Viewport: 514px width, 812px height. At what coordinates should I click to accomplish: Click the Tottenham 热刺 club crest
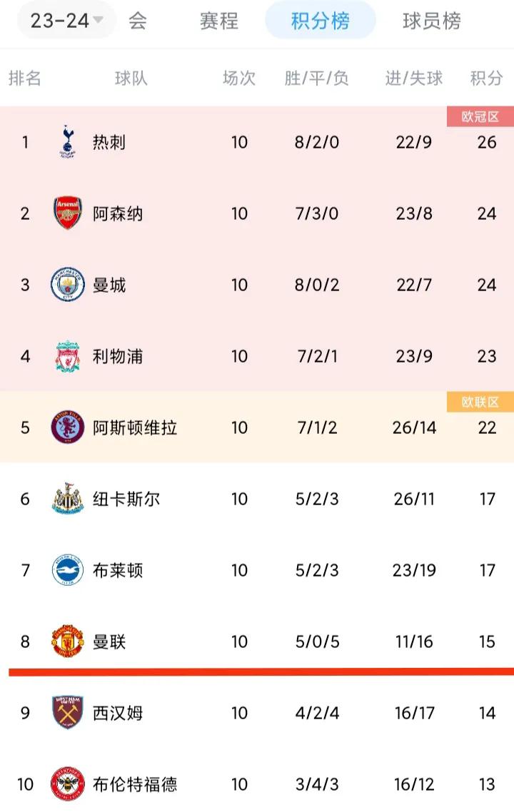point(67,142)
